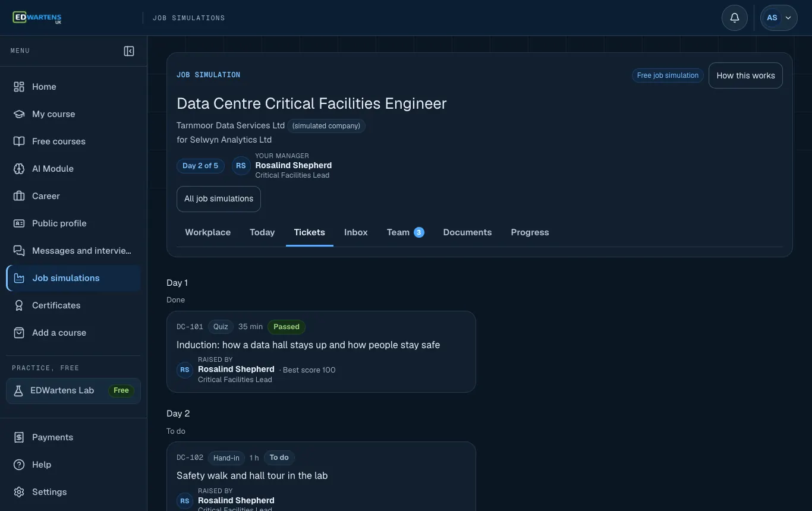Click manager Rosalind Shepherd RS avatar in header
812x511 pixels.
(241, 166)
